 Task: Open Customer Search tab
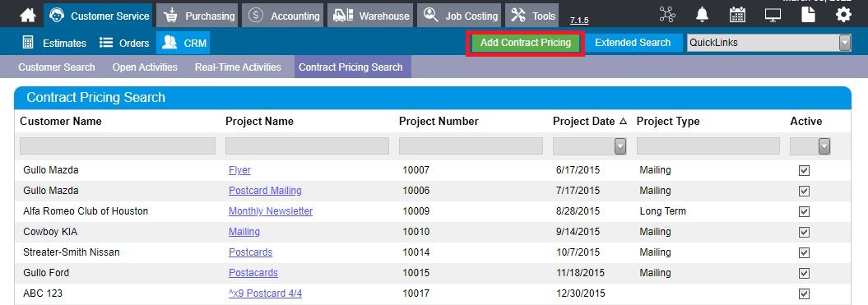(57, 67)
